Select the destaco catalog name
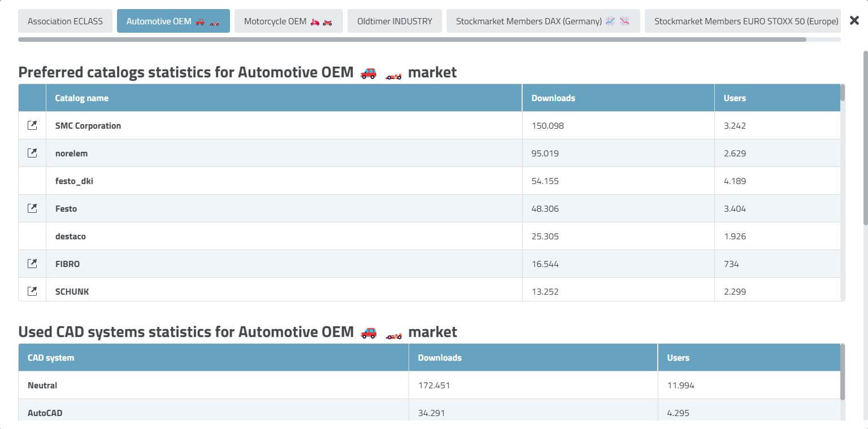Viewport: 868px width, 429px height. 71,236
